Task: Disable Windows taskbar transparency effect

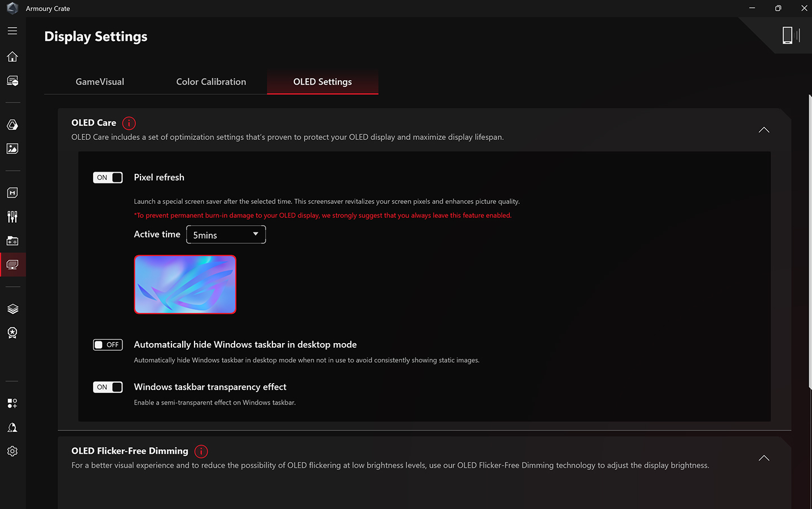Action: click(108, 387)
